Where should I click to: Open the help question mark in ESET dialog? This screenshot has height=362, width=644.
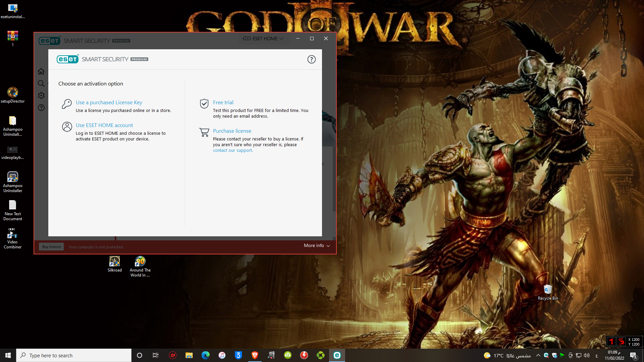pyautogui.click(x=311, y=59)
